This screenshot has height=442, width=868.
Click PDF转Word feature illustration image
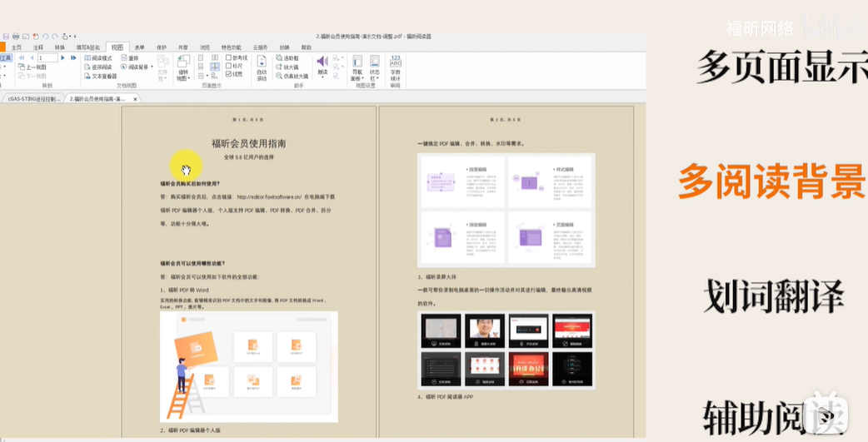248,367
